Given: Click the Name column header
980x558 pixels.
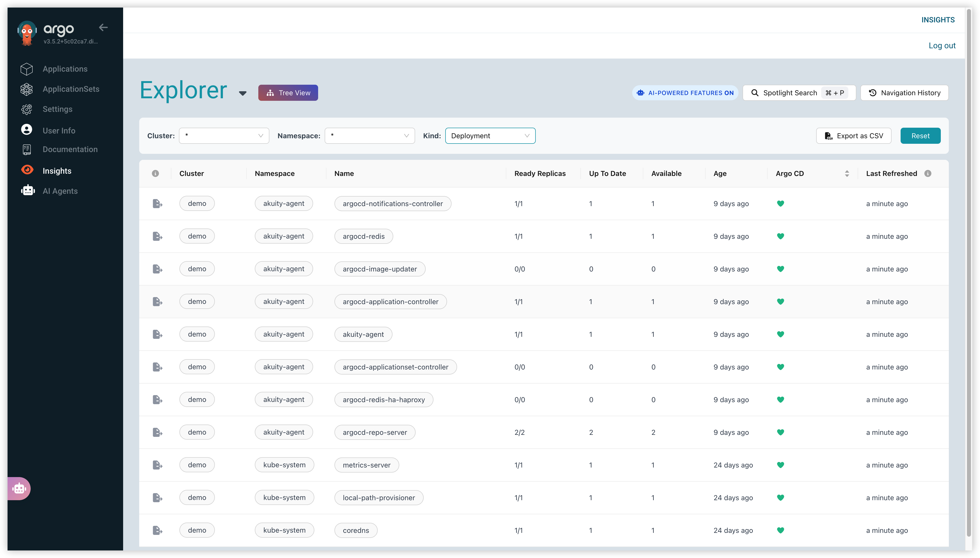Looking at the screenshot, I should point(344,174).
